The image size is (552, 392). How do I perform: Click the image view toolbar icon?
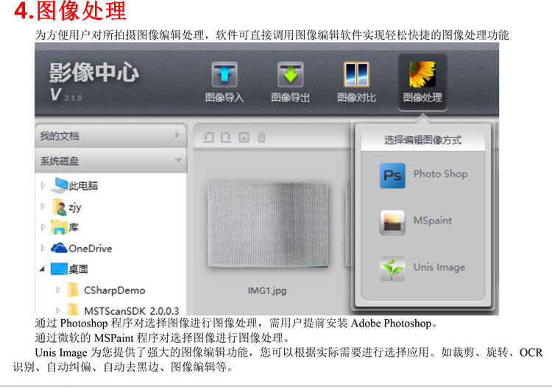[244, 138]
